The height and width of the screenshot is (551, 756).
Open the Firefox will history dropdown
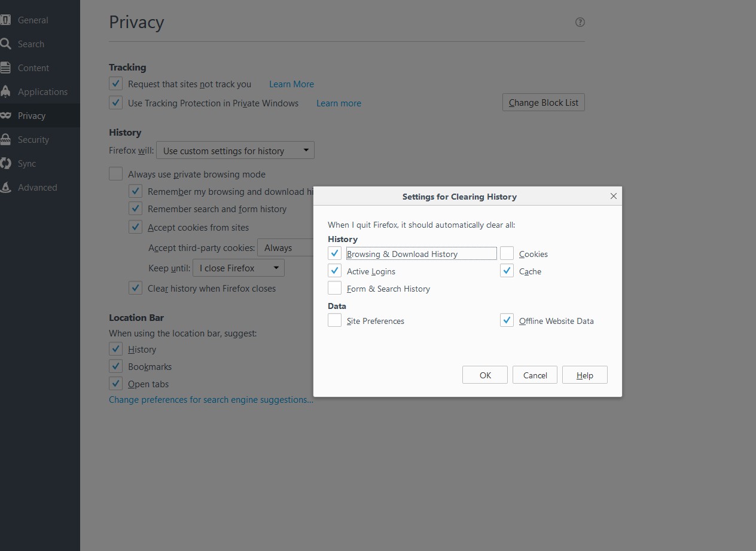point(235,151)
